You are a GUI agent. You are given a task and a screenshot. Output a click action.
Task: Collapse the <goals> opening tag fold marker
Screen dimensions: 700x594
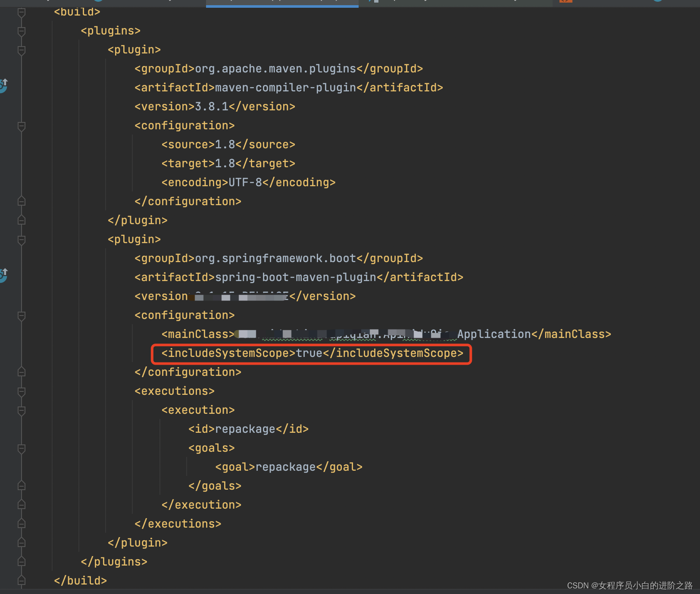pos(22,449)
